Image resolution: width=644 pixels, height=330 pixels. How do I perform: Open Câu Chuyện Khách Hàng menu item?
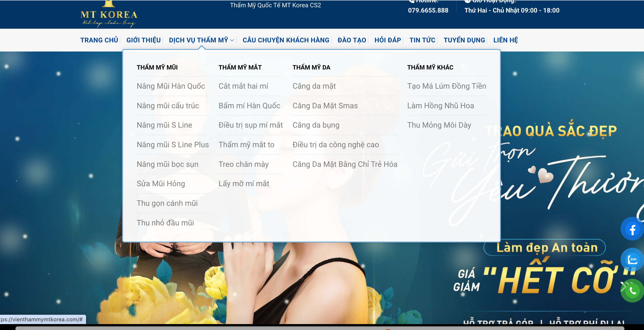tap(286, 40)
